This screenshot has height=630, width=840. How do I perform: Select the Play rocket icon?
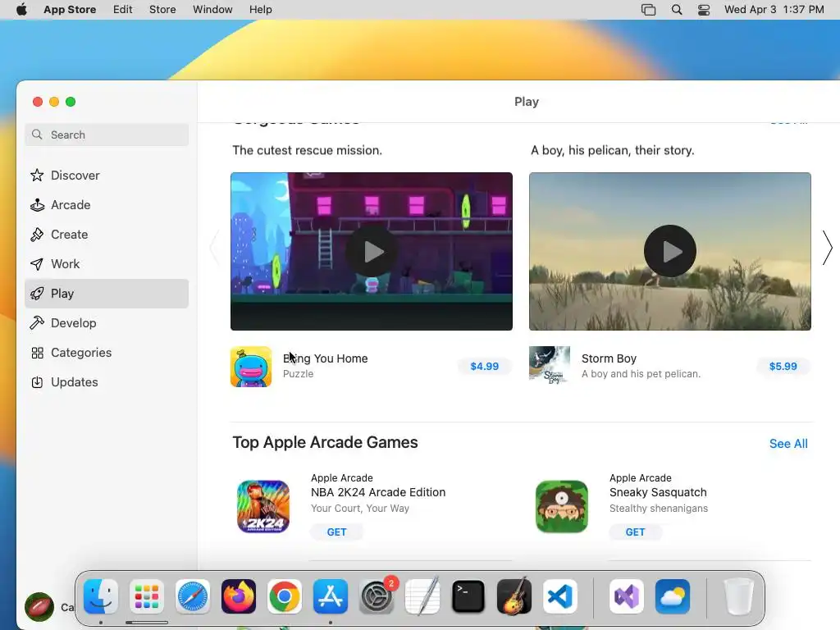[37, 294]
